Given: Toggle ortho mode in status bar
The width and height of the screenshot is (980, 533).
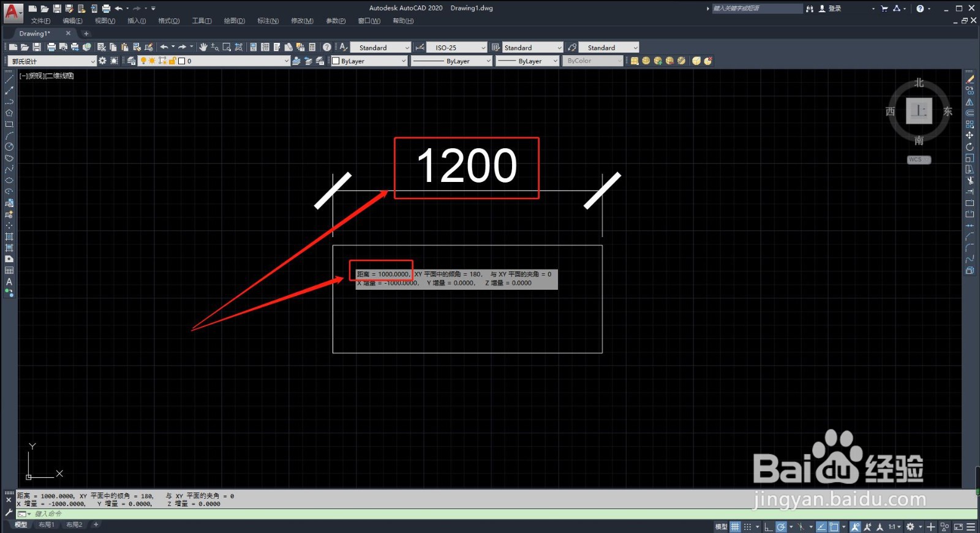Looking at the screenshot, I should 769,527.
